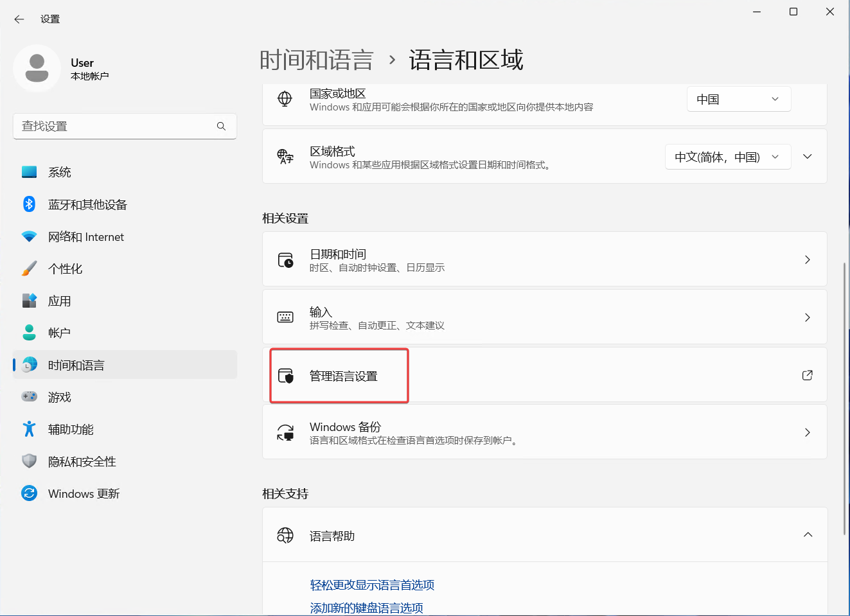
Task: Click the 时间和语言 breadcrumb heading
Action: 316,60
